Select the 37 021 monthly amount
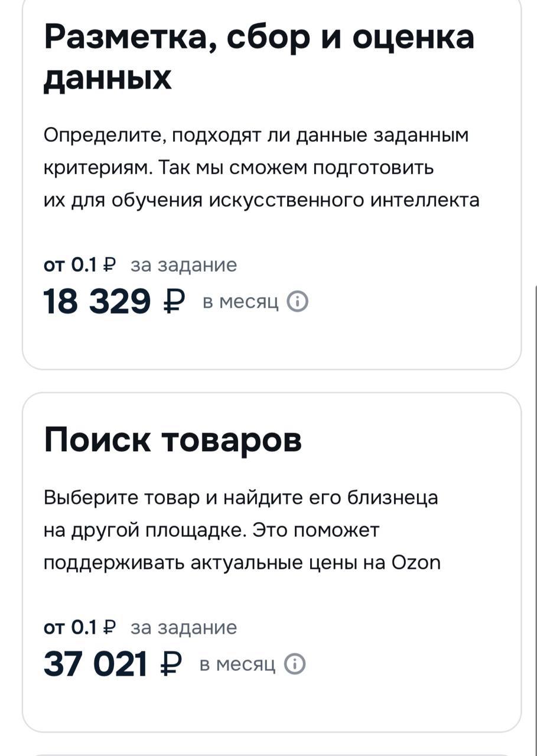Screen dimensions: 537x756 (x=95, y=664)
